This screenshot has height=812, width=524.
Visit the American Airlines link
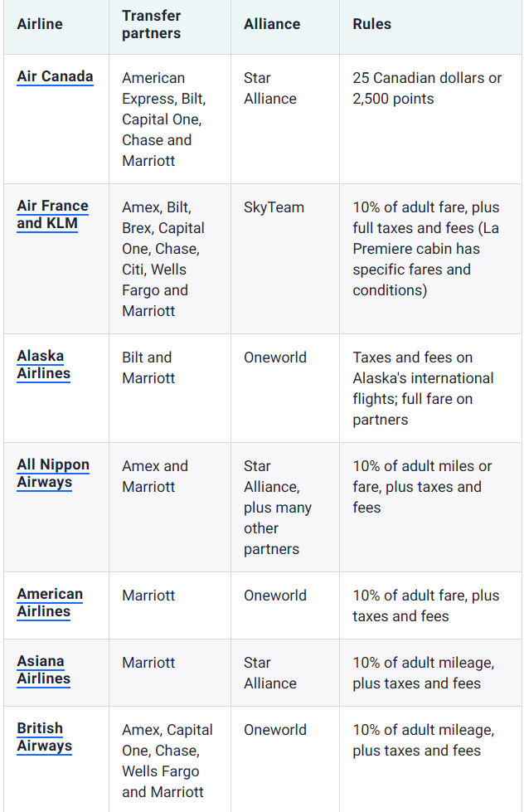click(x=50, y=602)
